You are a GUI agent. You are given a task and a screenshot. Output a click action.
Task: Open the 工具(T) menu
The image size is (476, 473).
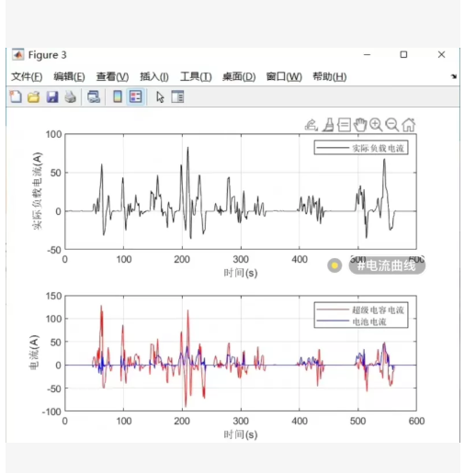coord(196,76)
